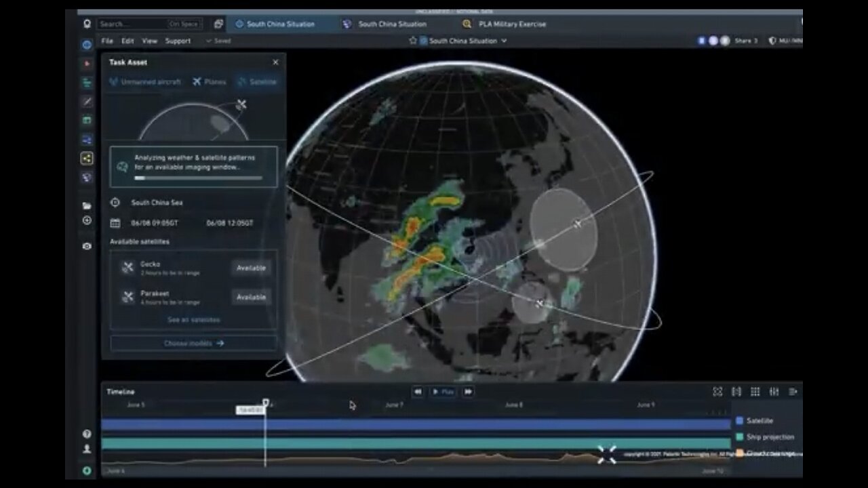Click the bracket range icon in timeline toolbar
868x488 pixels.
click(736, 392)
